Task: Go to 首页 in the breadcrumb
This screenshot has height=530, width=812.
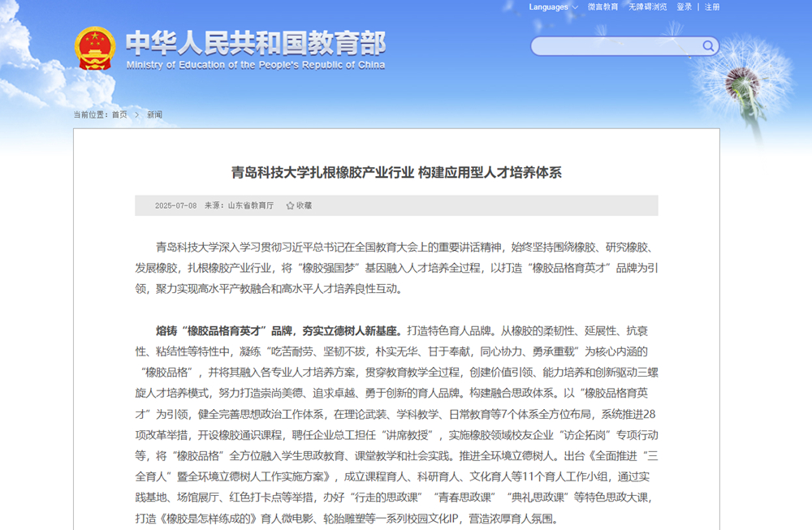Action: pyautogui.click(x=119, y=114)
